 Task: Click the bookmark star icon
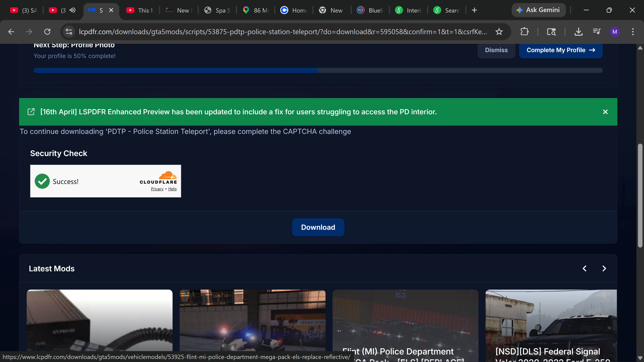click(499, 32)
